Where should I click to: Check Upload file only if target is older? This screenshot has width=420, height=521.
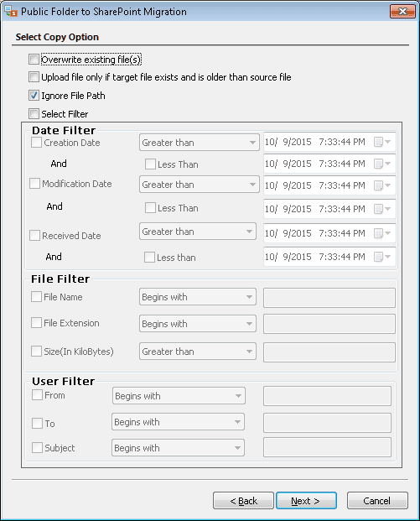click(x=34, y=77)
